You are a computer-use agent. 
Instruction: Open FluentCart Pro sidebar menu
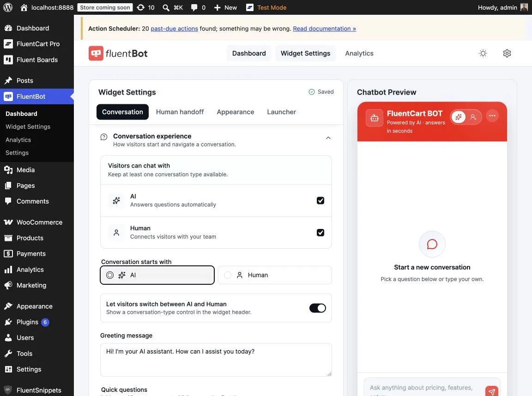tap(38, 44)
